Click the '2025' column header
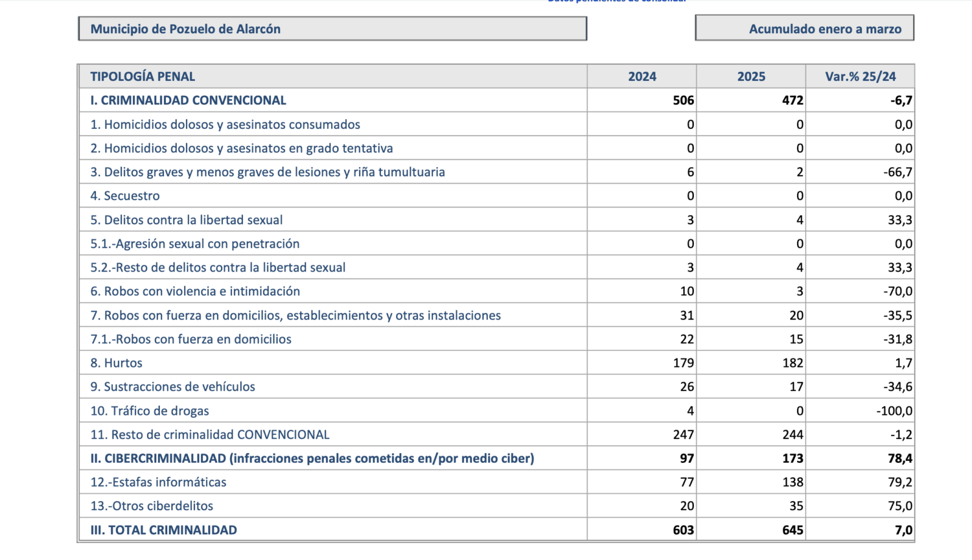This screenshot has height=560, width=972. (751, 77)
